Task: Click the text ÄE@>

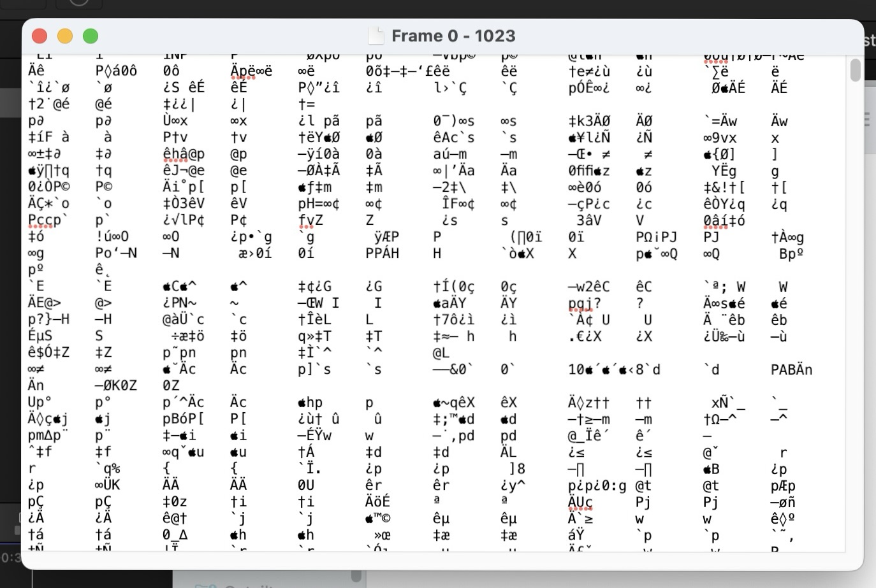Action: (45, 303)
